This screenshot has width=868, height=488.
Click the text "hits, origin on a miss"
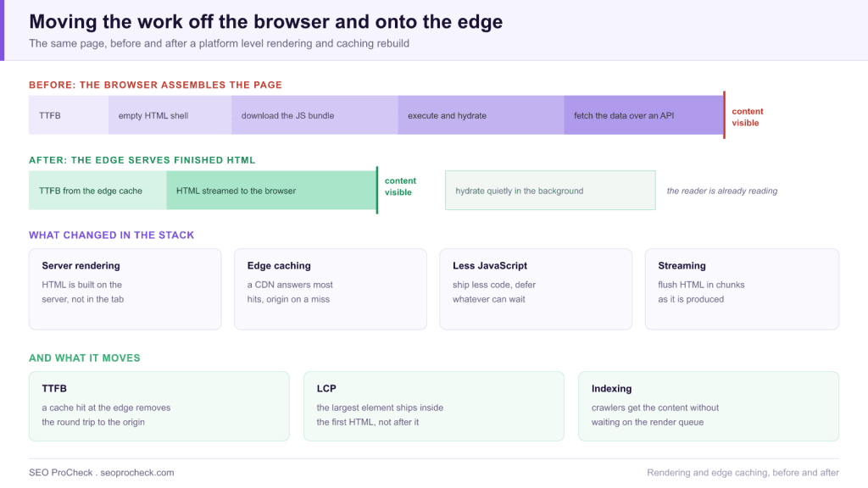[x=288, y=299]
